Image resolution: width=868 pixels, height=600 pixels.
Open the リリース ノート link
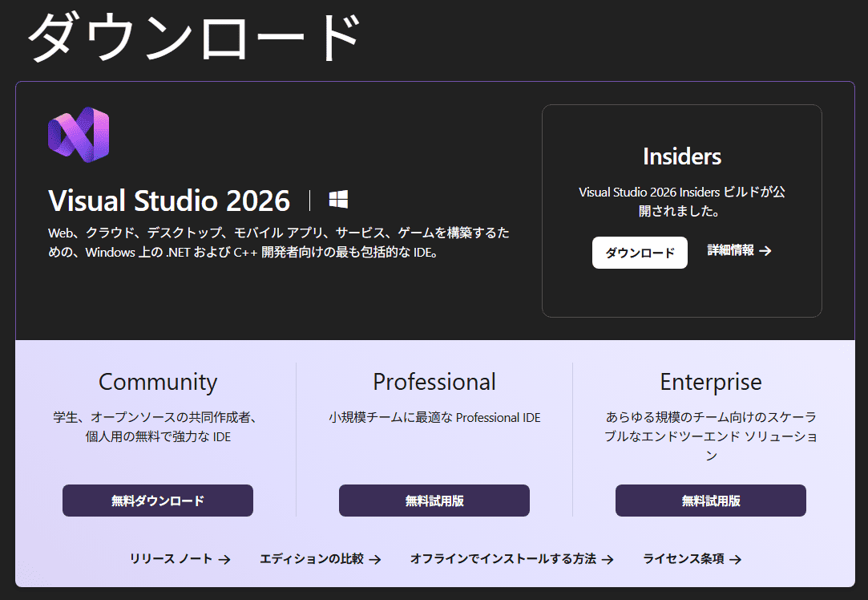175,559
